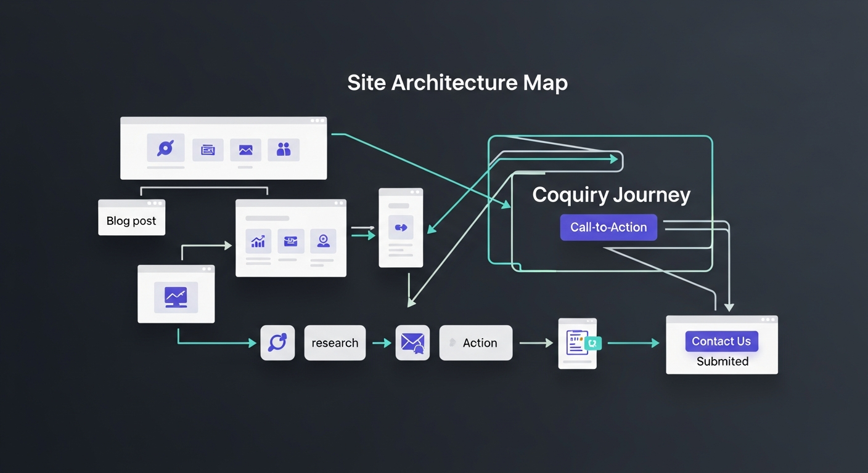The height and width of the screenshot is (473, 868).
Task: Select the magnifier search icon in the top window
Action: point(165,148)
